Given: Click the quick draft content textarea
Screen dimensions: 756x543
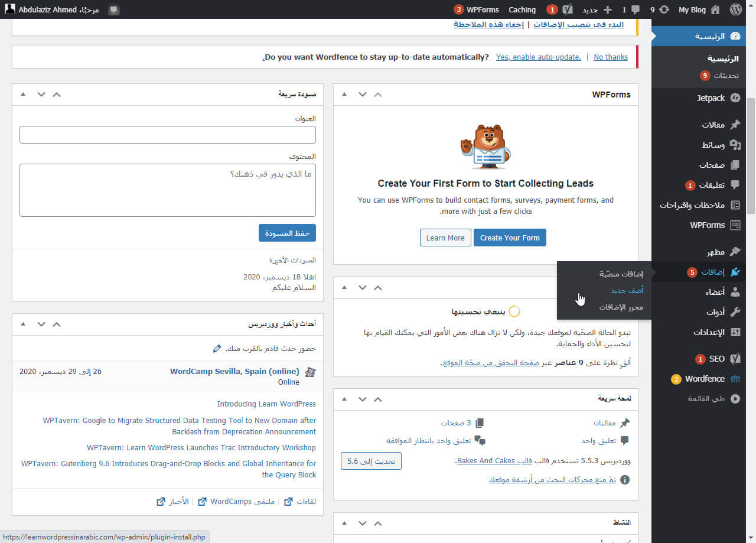Looking at the screenshot, I should point(168,190).
